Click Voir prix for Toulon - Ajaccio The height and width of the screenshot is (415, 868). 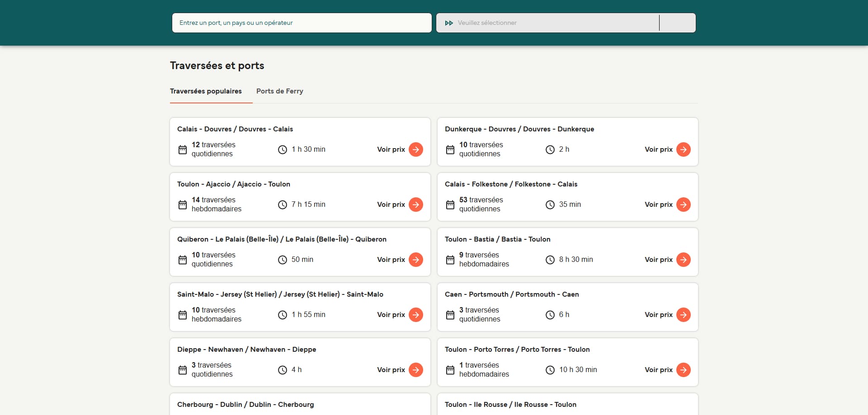[x=391, y=205]
